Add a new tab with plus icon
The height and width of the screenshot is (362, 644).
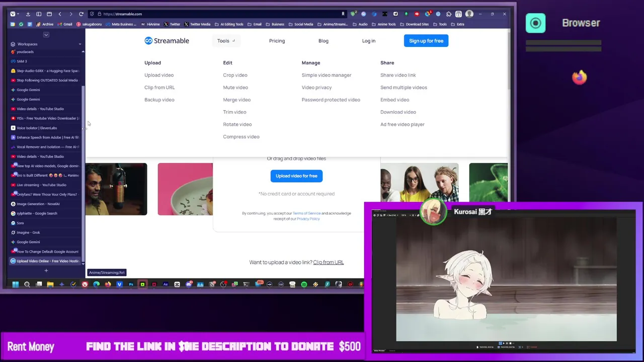(x=46, y=270)
